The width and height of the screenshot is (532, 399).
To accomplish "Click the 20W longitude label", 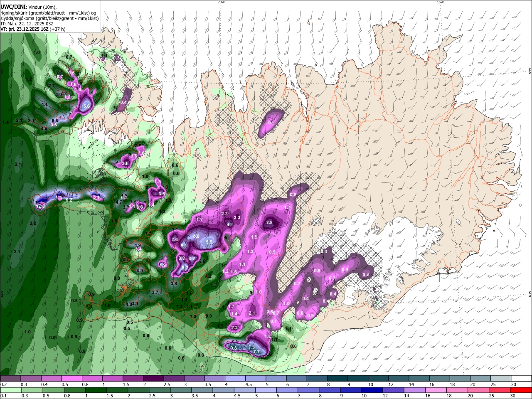I will pos(221,2).
